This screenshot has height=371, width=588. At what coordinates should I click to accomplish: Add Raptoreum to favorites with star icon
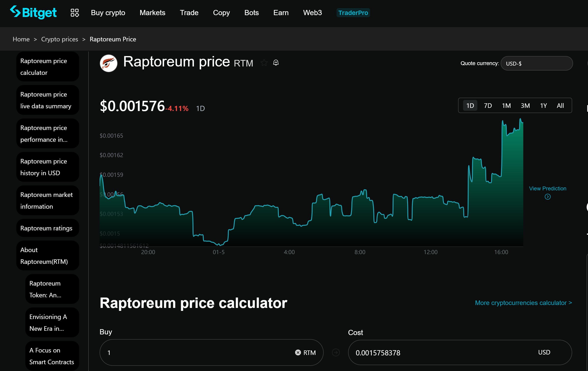coord(264,63)
